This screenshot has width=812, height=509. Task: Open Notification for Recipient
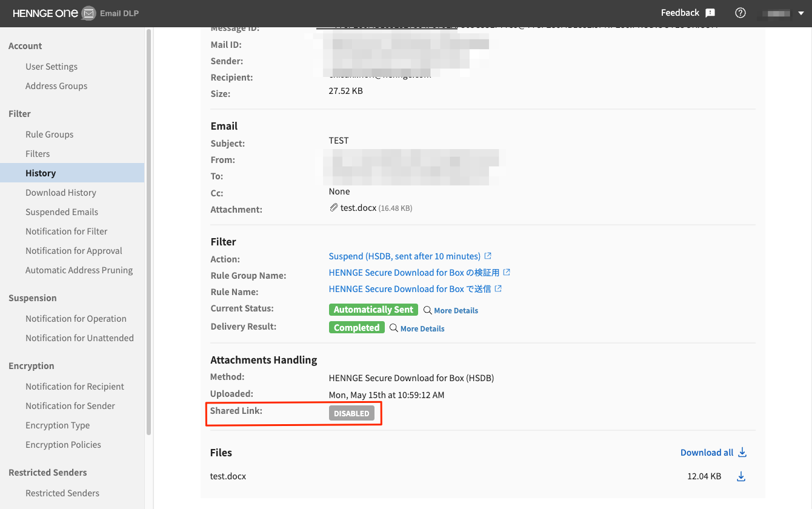tap(75, 387)
